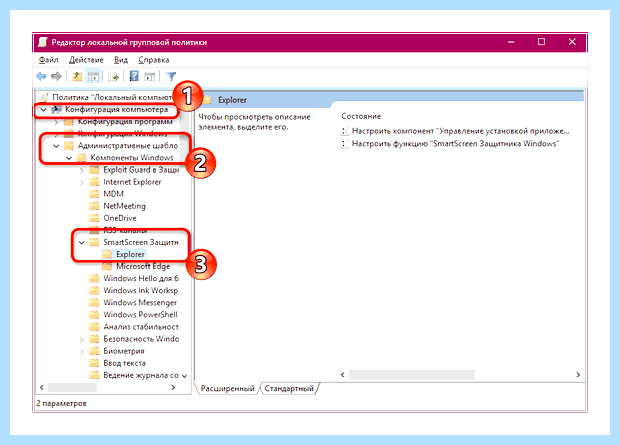Click the Export list toolbar icon
The height and width of the screenshot is (445, 620).
(x=113, y=76)
